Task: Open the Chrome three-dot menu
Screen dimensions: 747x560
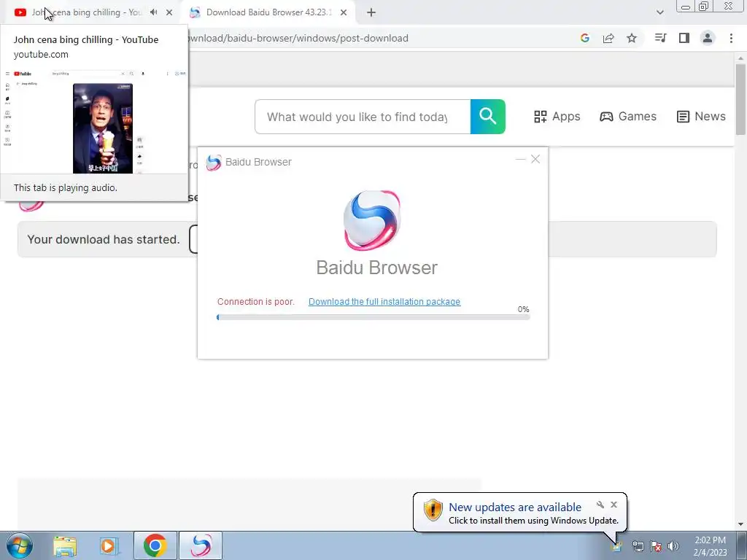Action: 731,38
